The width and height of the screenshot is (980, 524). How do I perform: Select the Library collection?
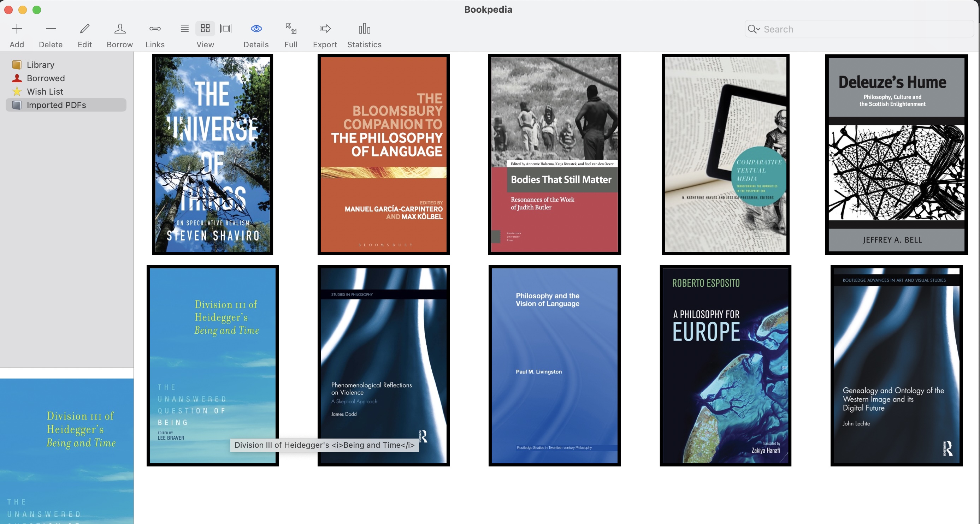pos(40,65)
